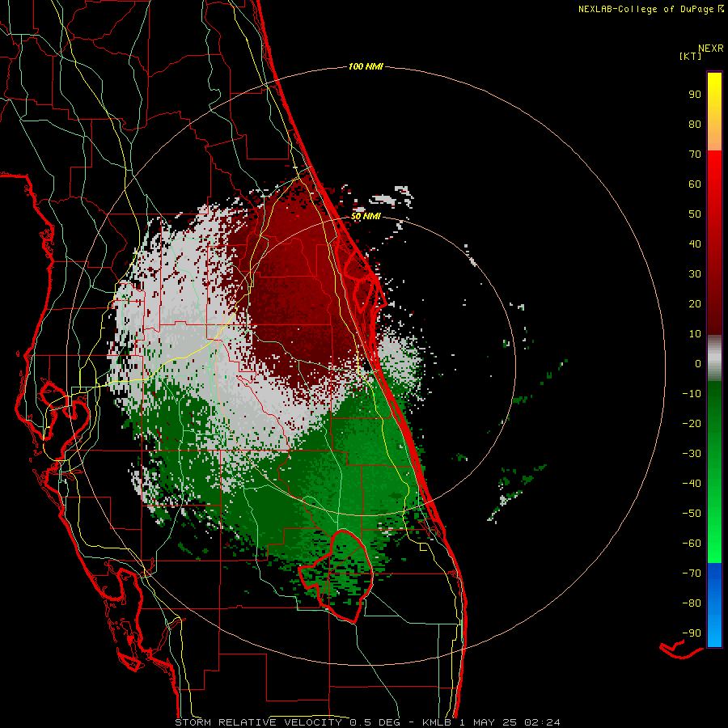This screenshot has width=728, height=728.
Task: Select the 80 knot scale label
Action: 695,124
